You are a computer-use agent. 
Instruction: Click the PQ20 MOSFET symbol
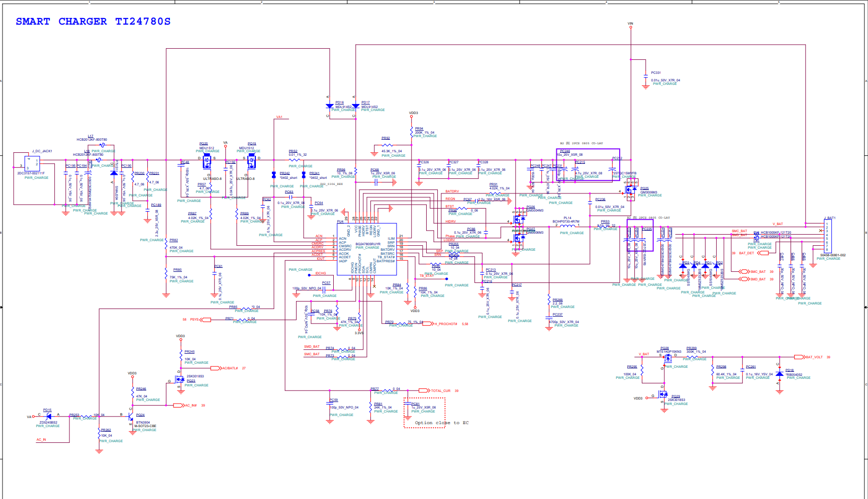(x=207, y=162)
